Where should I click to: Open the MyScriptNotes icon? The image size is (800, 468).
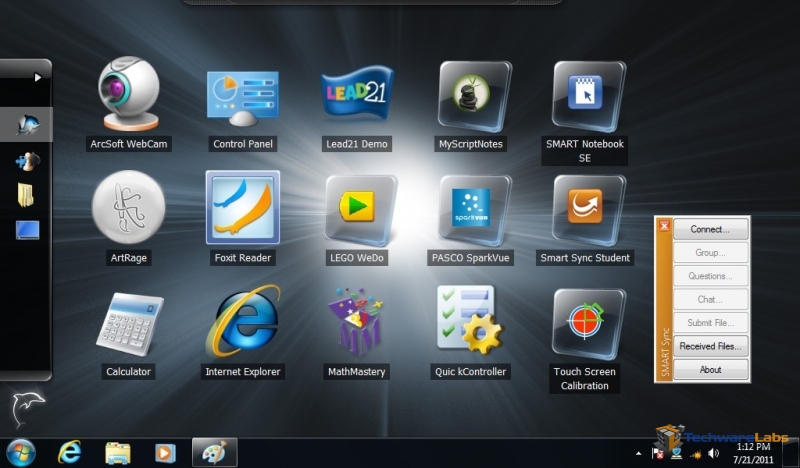(474, 96)
